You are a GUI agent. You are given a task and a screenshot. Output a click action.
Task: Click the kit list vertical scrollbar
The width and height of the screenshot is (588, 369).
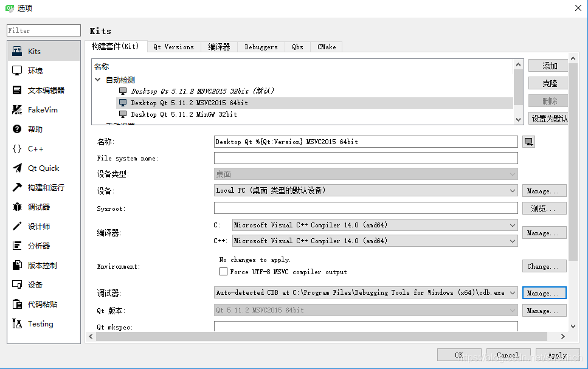[x=518, y=88]
